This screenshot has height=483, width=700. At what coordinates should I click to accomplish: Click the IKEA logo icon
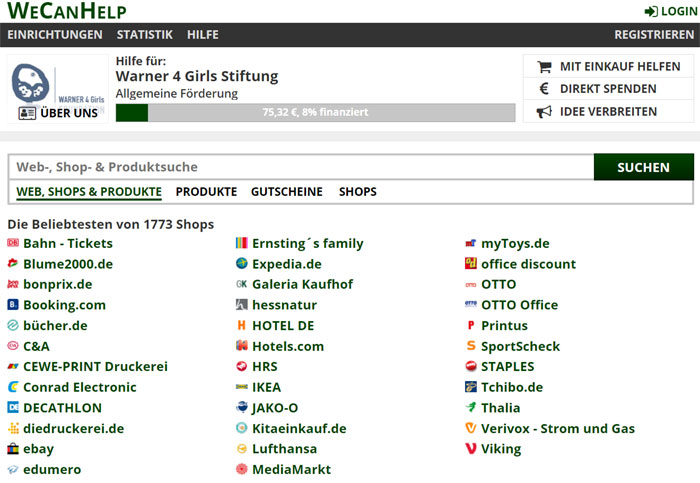point(241,387)
